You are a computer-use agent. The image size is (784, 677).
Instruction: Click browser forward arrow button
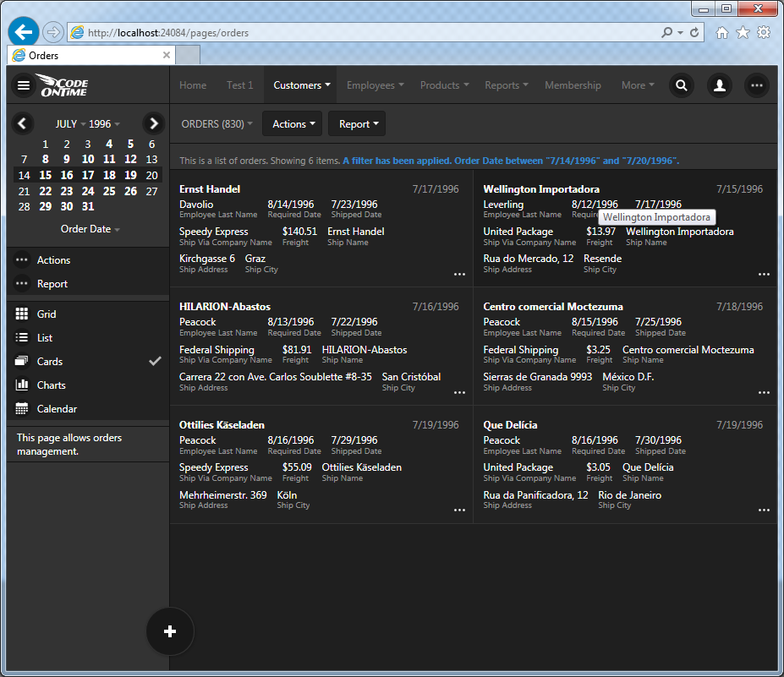52,32
